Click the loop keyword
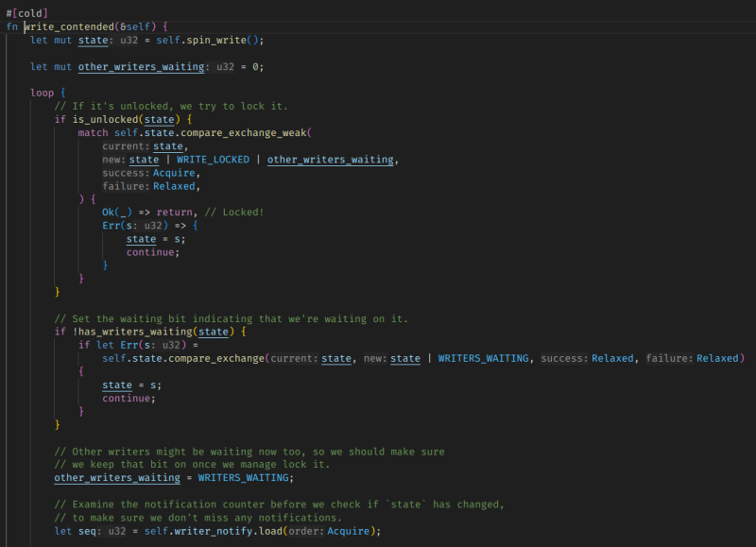756x547 pixels. [44, 93]
